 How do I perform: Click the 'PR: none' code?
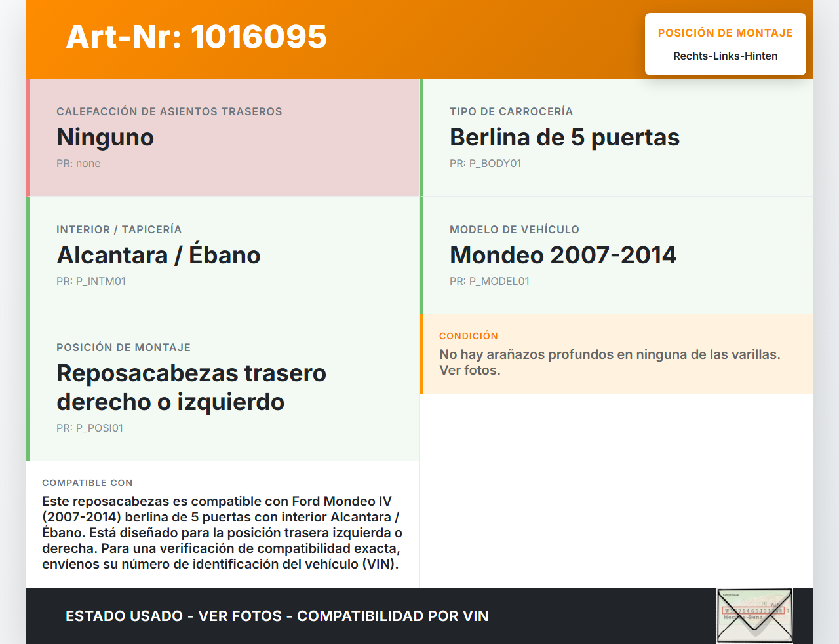(x=79, y=164)
